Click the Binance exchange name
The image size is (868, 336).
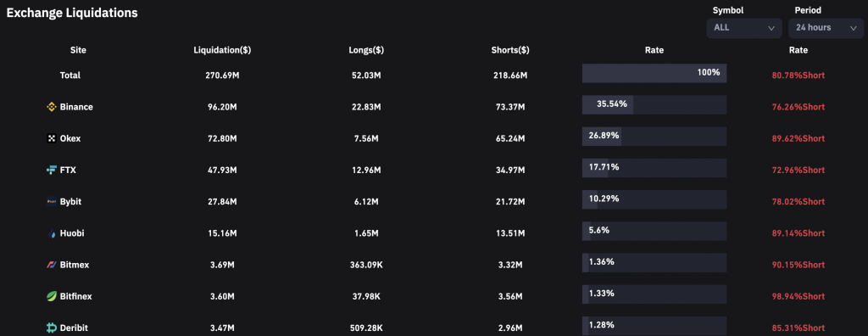(x=76, y=107)
